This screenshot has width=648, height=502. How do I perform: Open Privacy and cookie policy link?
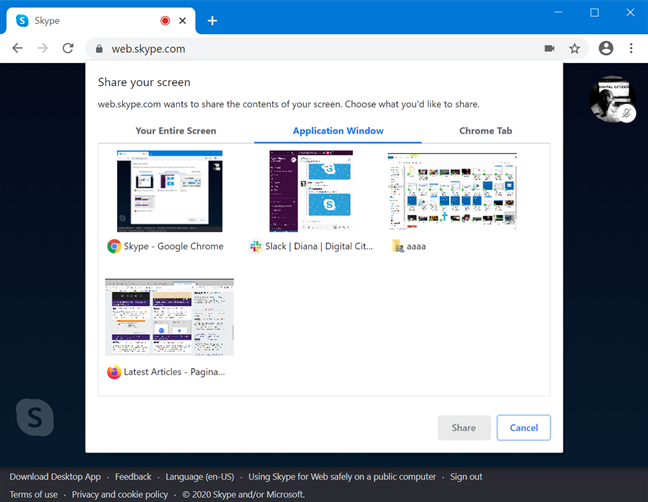[120, 495]
